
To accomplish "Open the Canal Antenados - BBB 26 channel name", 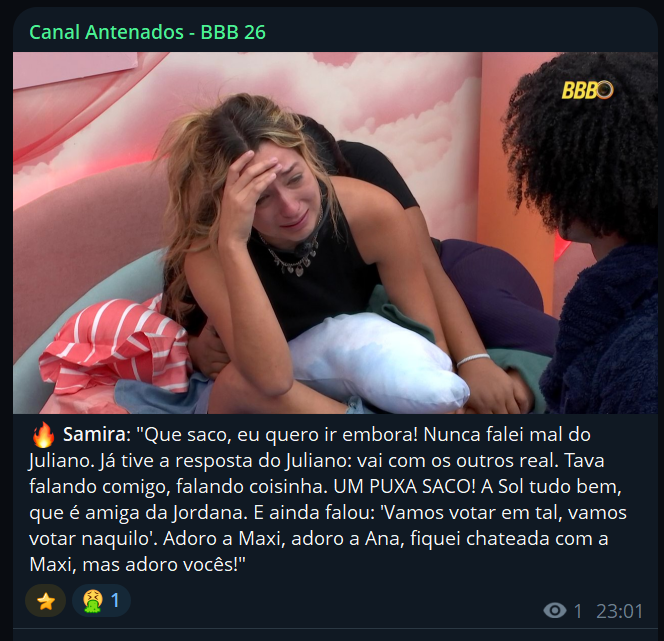I will point(147,32).
